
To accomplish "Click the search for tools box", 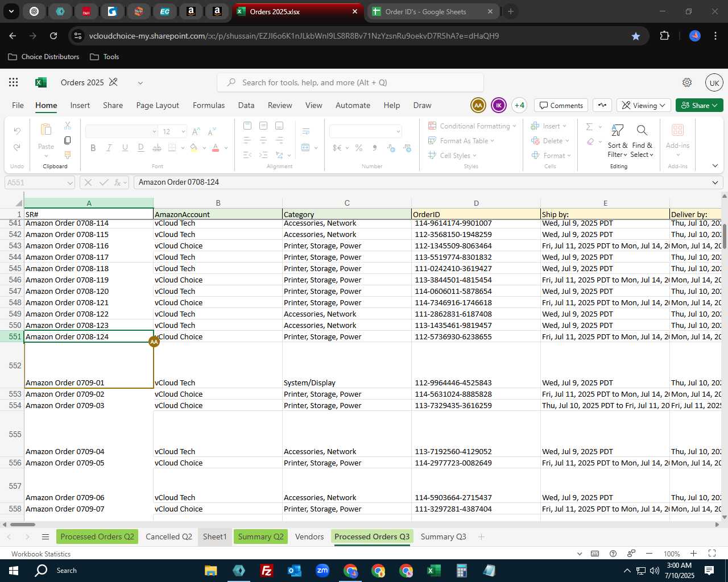I will pyautogui.click(x=350, y=82).
